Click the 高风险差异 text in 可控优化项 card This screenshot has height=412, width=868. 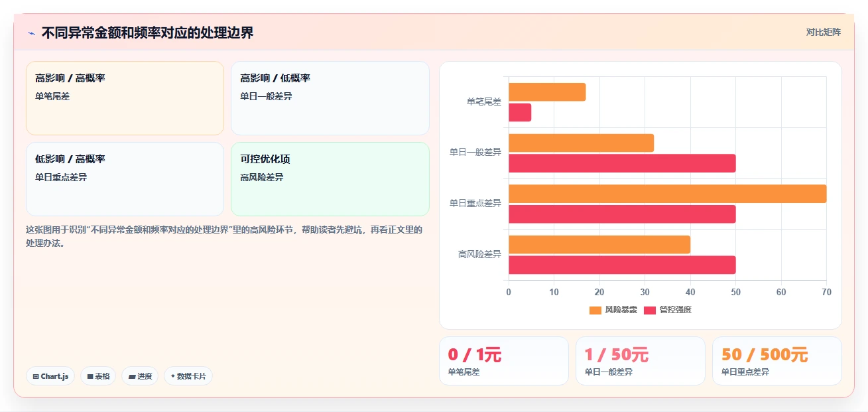[x=262, y=177]
